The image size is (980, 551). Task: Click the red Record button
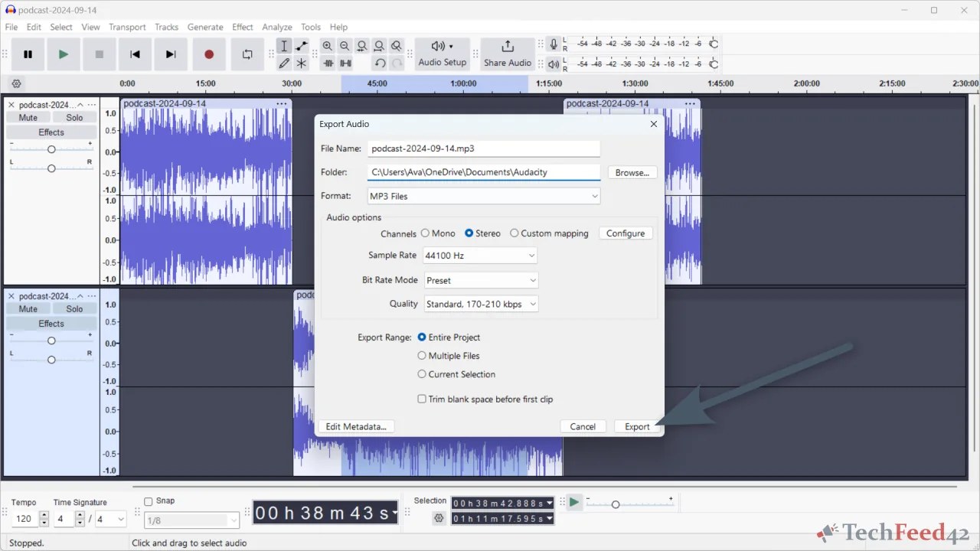(x=208, y=54)
